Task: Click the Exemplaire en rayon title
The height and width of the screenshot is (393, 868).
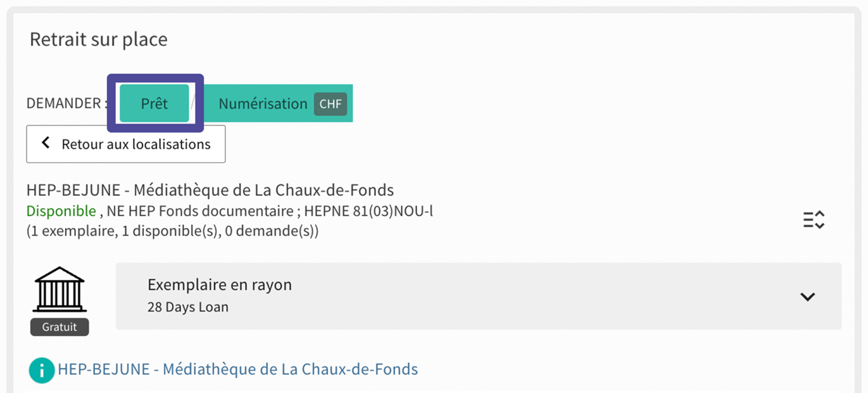Action: tap(220, 285)
